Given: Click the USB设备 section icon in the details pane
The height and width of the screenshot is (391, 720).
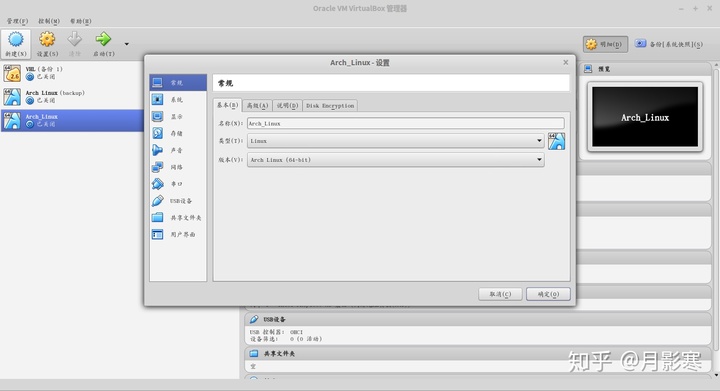Looking at the screenshot, I should (254, 319).
